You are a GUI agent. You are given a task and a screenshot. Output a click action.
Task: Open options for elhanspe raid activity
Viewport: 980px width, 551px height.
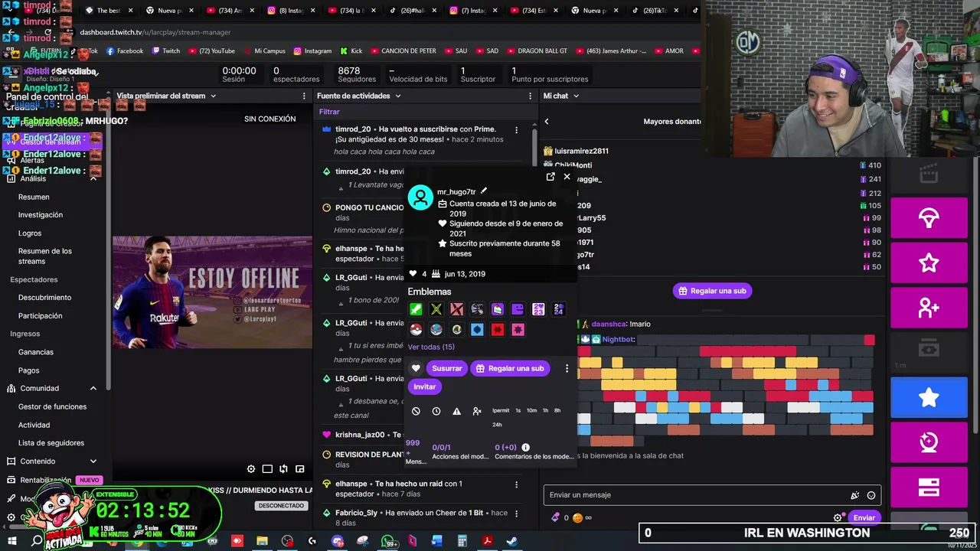[x=516, y=484]
